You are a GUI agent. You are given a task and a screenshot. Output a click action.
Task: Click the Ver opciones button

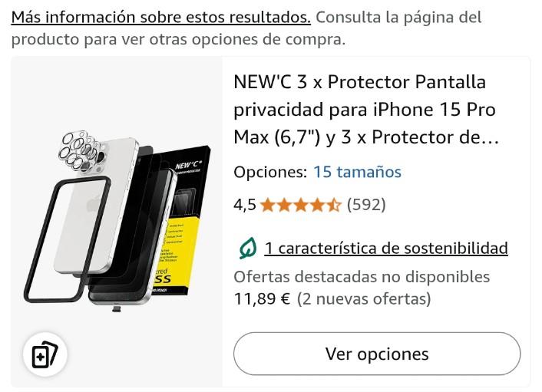pos(377,354)
